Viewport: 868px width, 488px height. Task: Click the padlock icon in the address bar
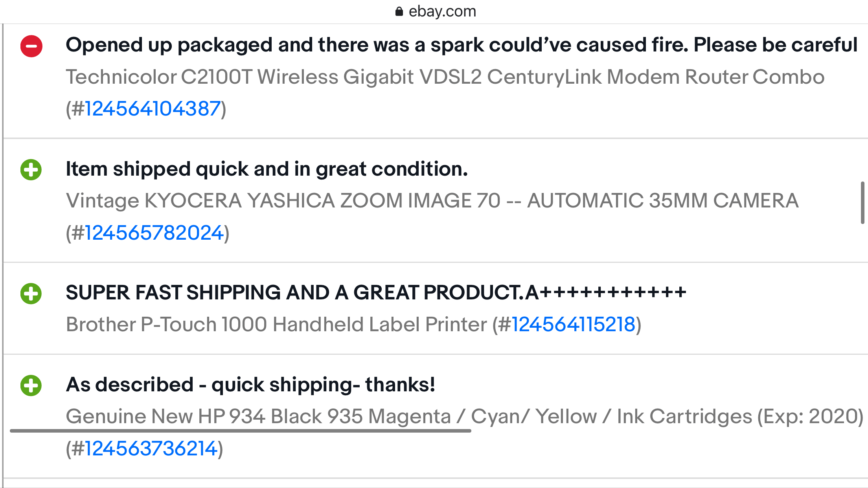[399, 11]
